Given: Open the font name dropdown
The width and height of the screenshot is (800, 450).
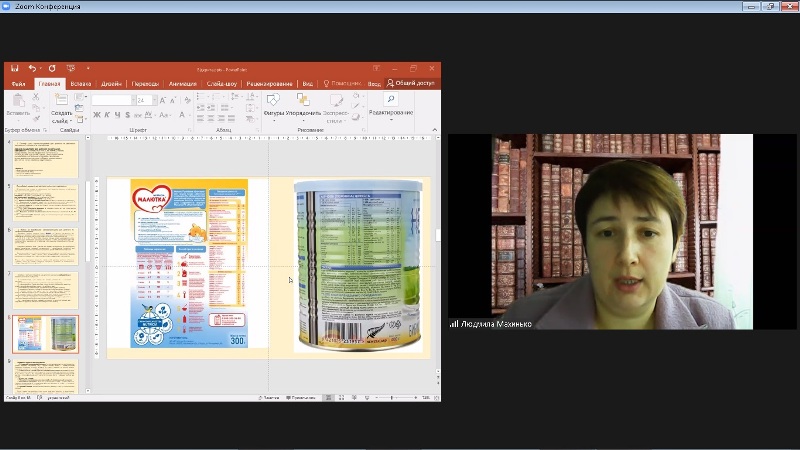Looking at the screenshot, I should (x=112, y=100).
